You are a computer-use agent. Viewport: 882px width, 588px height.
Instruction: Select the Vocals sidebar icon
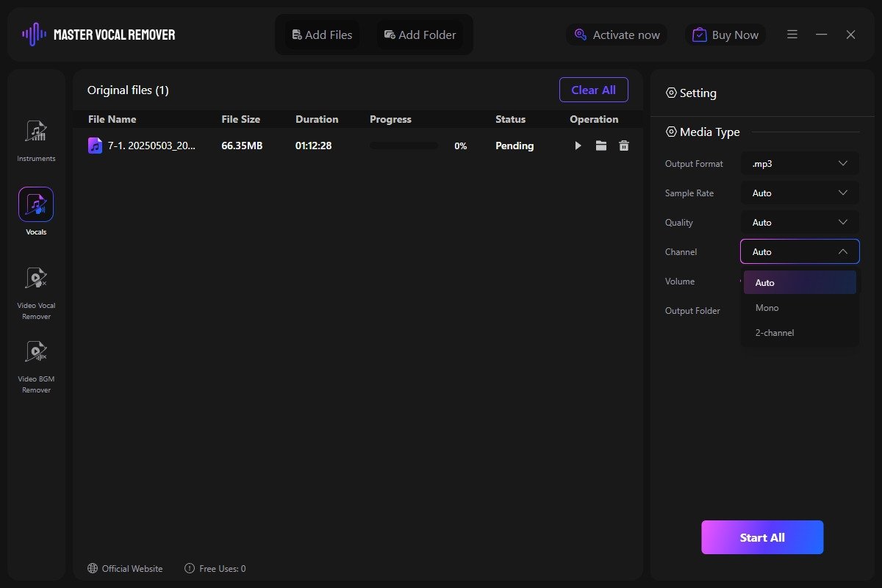(36, 205)
